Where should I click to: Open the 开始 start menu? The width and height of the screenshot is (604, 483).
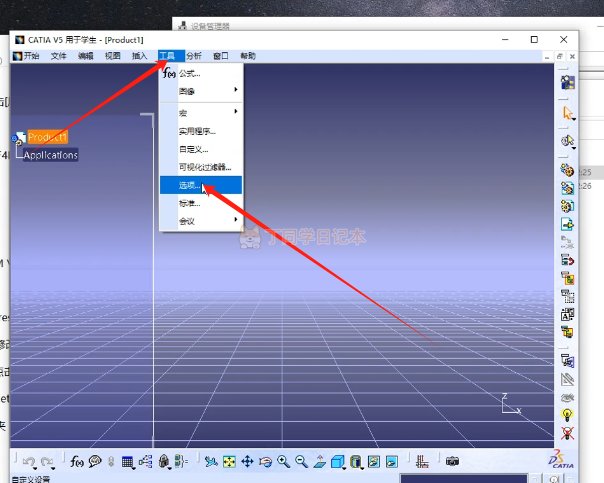pos(27,56)
